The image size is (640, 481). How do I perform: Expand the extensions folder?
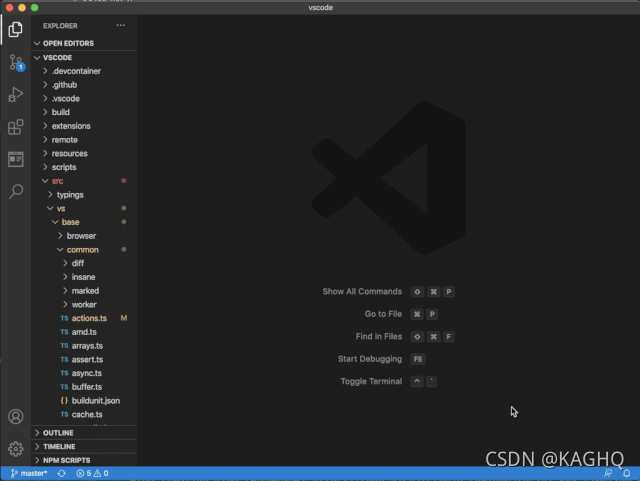pyautogui.click(x=84, y=126)
